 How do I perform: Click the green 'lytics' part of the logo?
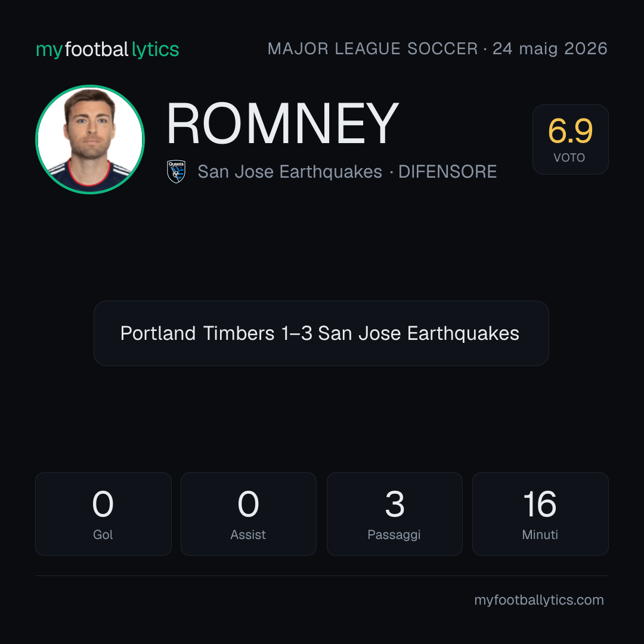(x=155, y=49)
